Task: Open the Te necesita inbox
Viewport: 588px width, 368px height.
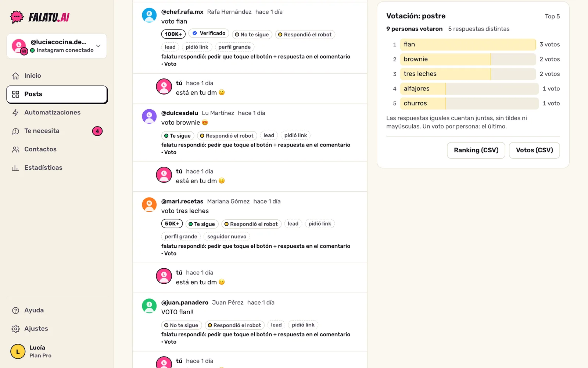Action: (57, 131)
